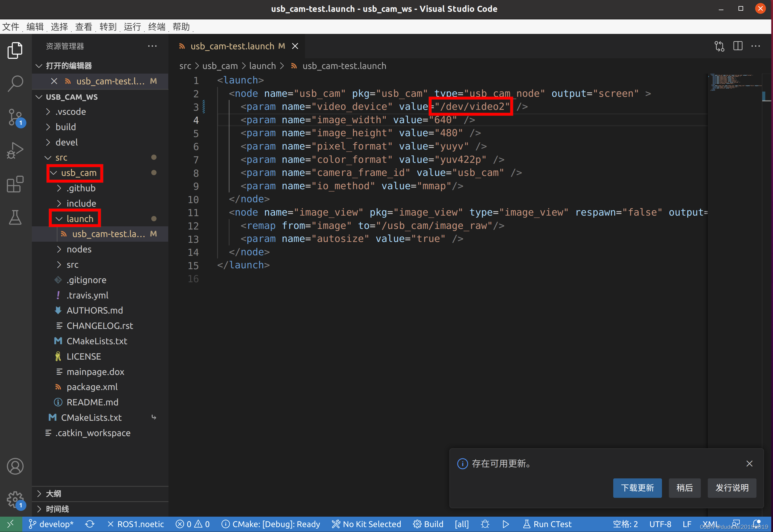Click breadcrumb segment launch

262,66
